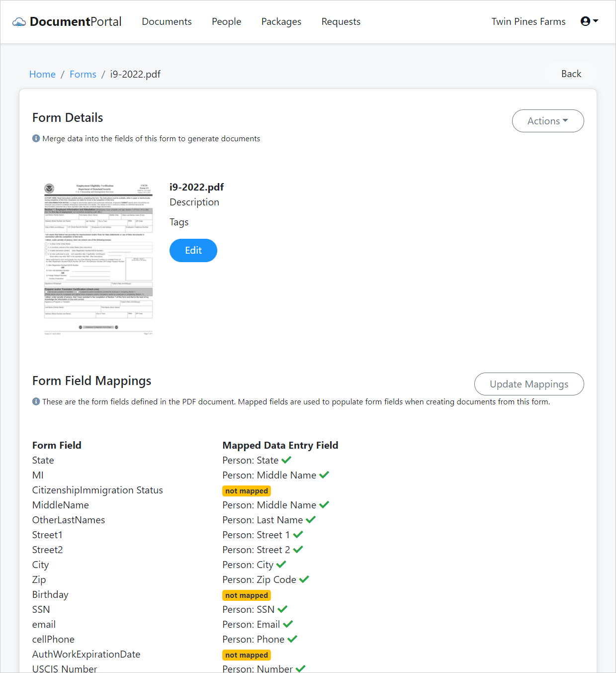The image size is (616, 673).
Task: Open the Actions caret for form options
Action: coord(566,121)
